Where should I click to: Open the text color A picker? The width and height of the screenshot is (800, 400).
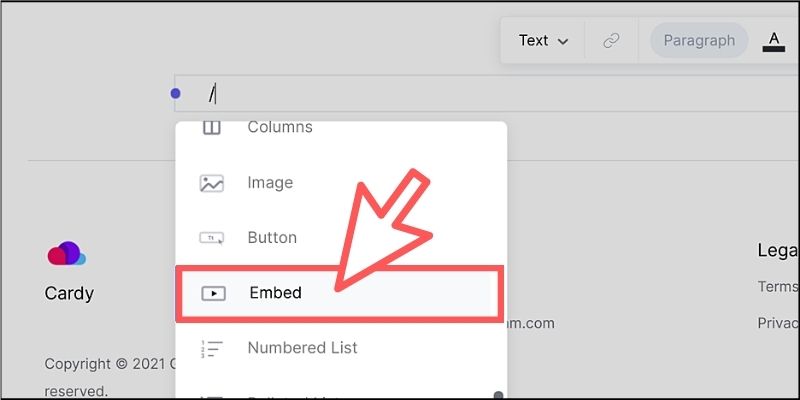coord(773,41)
